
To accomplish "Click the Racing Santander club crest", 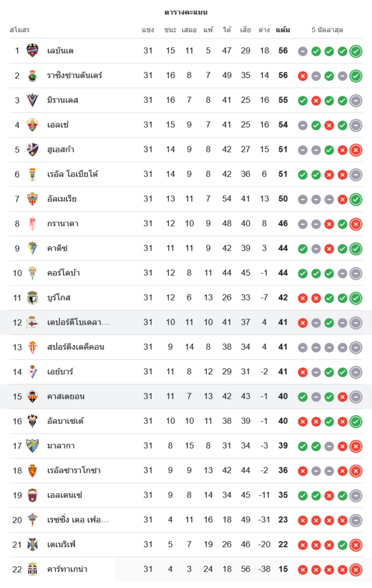I will [32, 75].
